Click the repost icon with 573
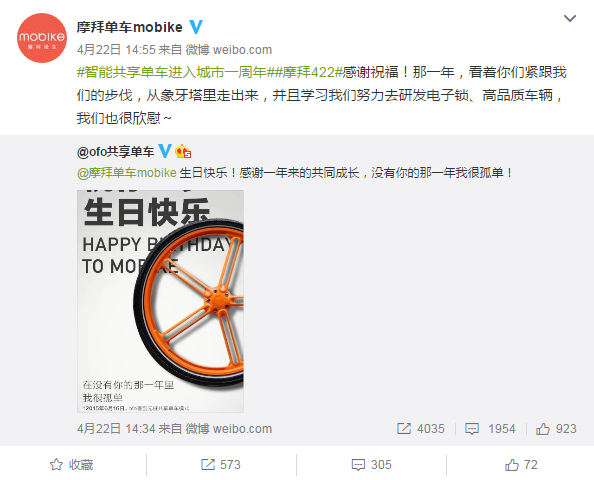594x480 pixels. 208,464
